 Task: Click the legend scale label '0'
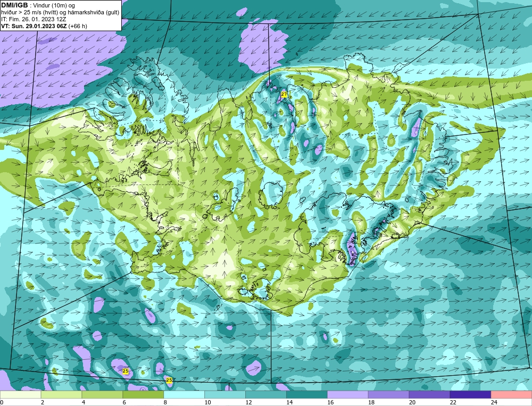click(2, 403)
